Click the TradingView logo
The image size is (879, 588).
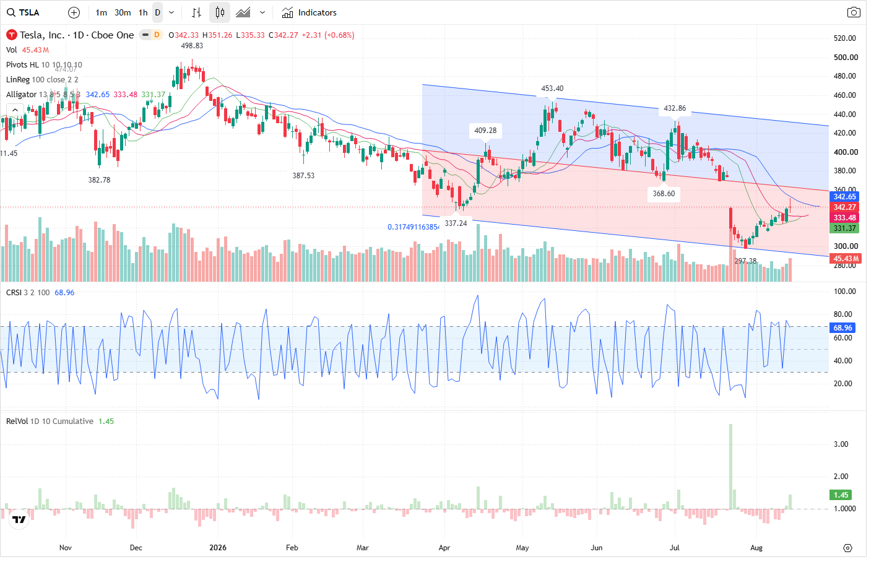click(x=19, y=519)
